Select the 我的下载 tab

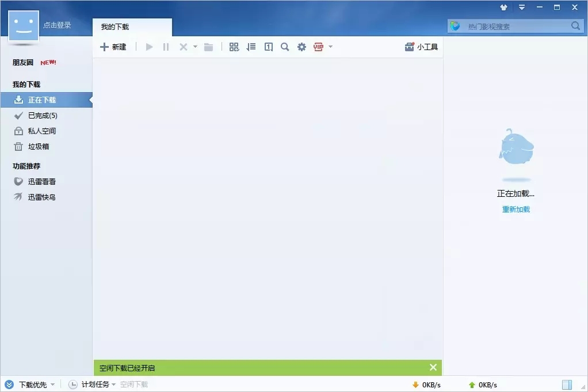(116, 26)
